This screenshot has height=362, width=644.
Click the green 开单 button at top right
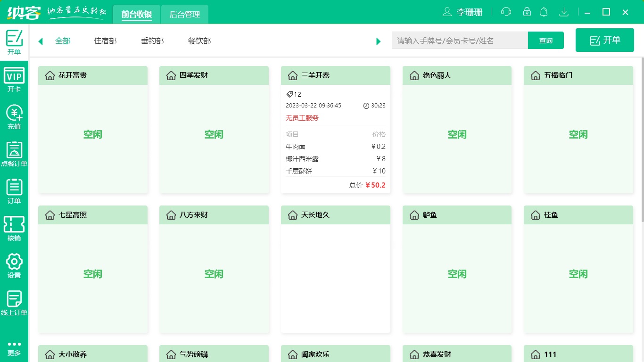click(604, 40)
